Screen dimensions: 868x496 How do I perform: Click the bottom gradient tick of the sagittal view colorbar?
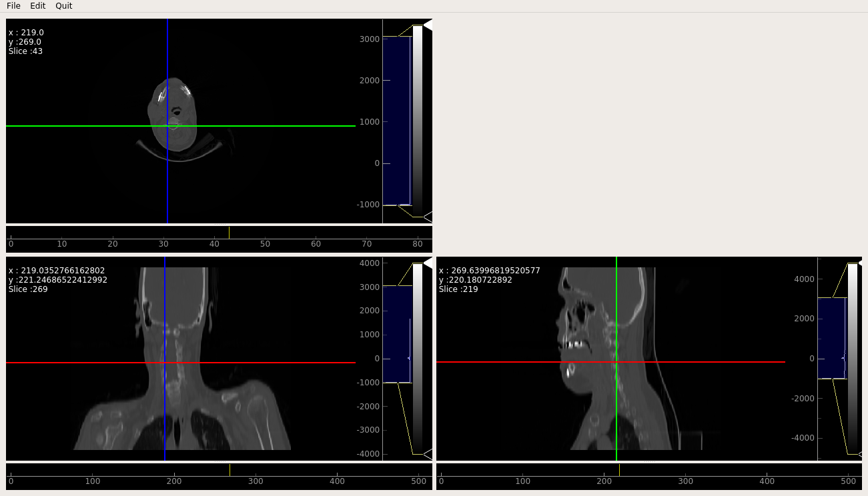tap(861, 455)
